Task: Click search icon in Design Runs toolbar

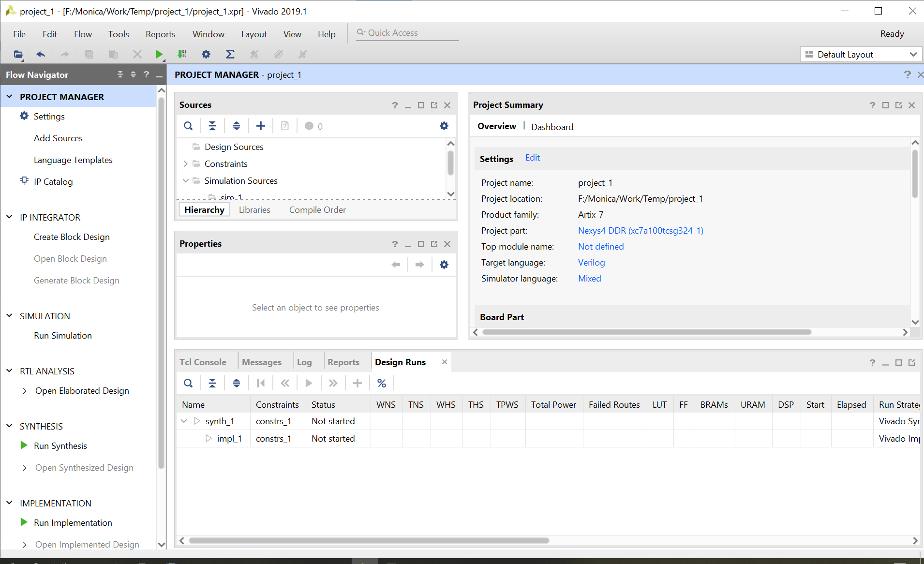Action: [188, 383]
